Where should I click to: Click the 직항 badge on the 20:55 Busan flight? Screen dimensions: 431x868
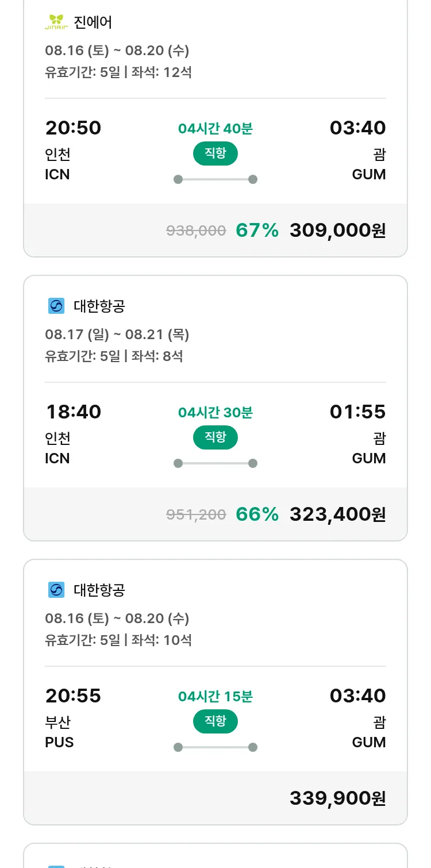(215, 721)
